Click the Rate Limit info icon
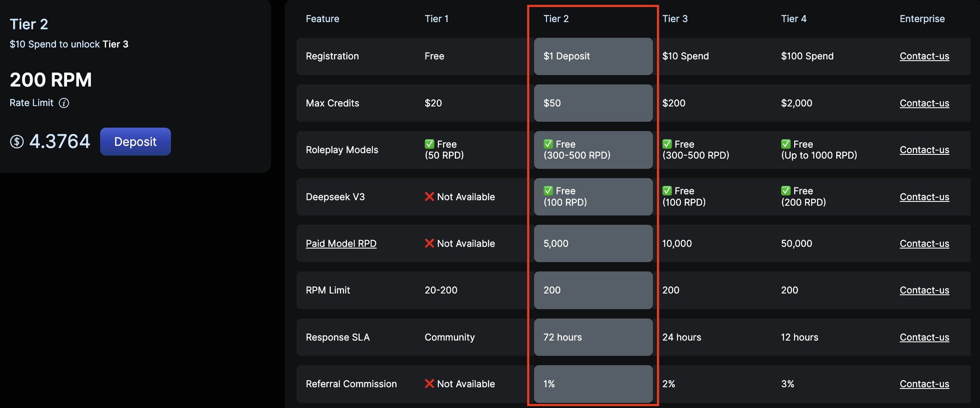980x408 pixels. (x=64, y=103)
